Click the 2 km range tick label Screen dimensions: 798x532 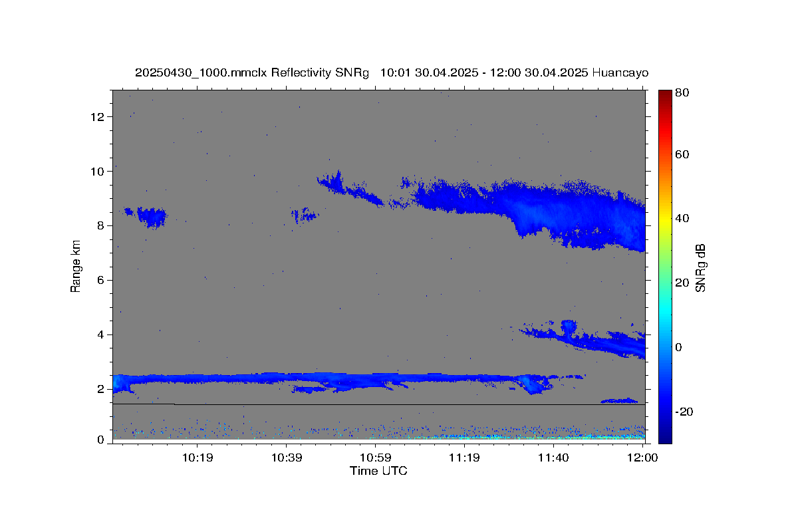[100, 389]
